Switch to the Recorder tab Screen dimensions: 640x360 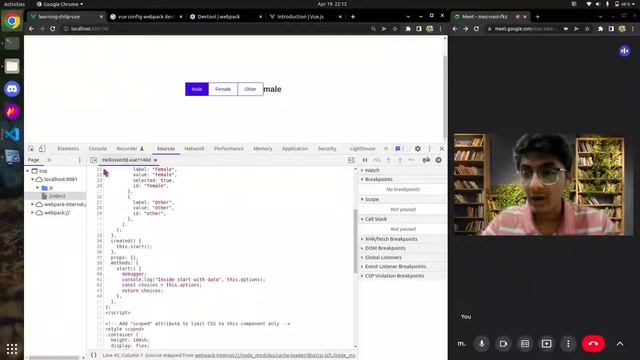tap(130, 149)
